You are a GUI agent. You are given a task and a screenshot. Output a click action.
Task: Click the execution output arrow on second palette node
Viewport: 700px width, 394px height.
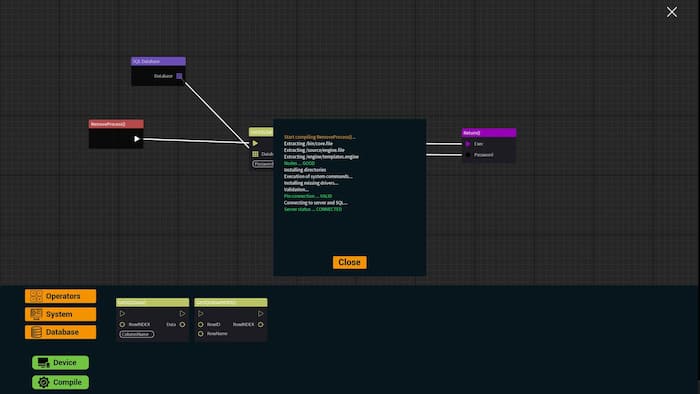[261, 314]
